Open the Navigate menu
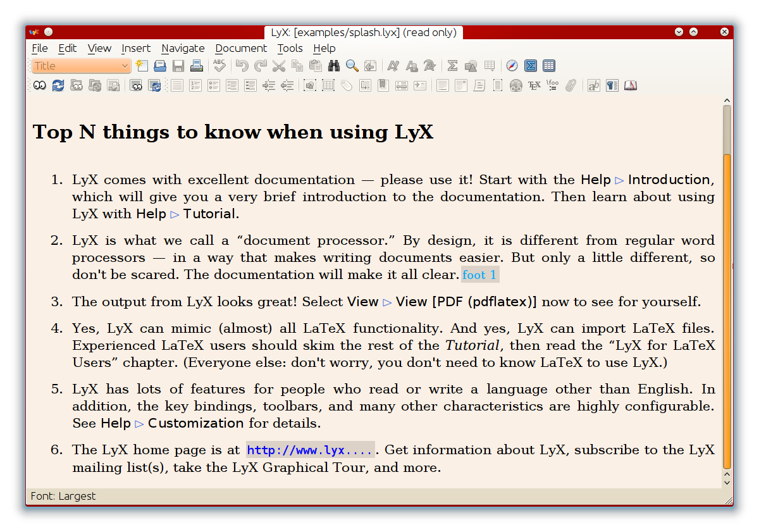759x532 pixels. pyautogui.click(x=183, y=48)
